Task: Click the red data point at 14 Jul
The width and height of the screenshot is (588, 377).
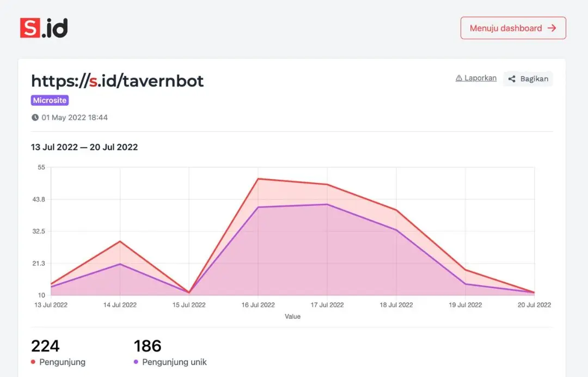Action: 120,241
